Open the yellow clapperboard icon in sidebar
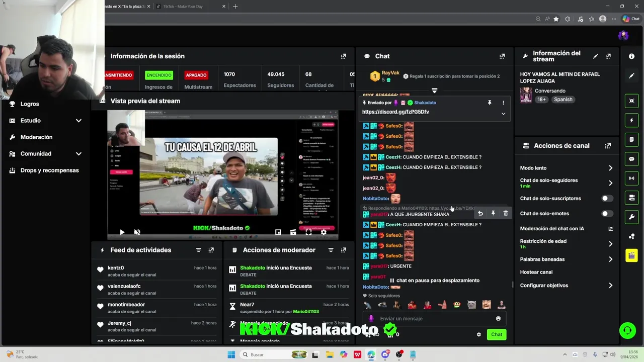The width and height of the screenshot is (644, 362). click(x=632, y=255)
